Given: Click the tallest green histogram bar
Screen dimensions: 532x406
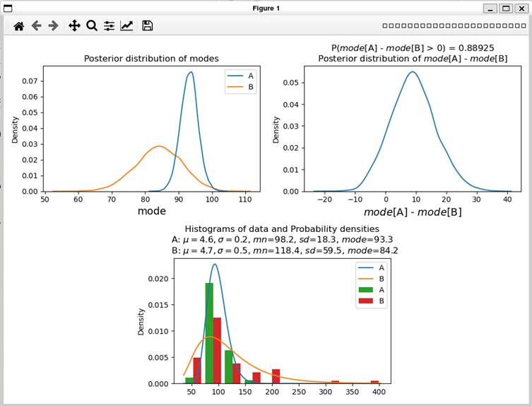Looking at the screenshot, I should pos(209,332).
